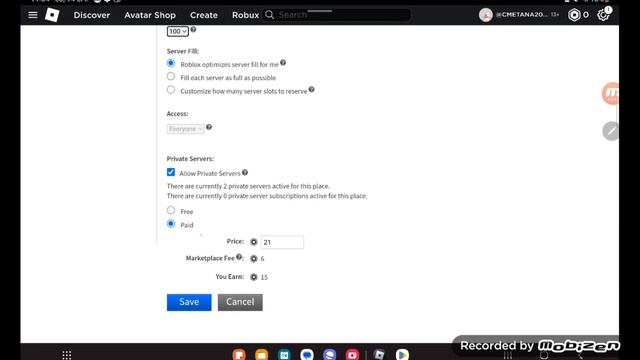This screenshot has width=640, height=360.
Task: Go to the Create page
Action: [x=204, y=15]
